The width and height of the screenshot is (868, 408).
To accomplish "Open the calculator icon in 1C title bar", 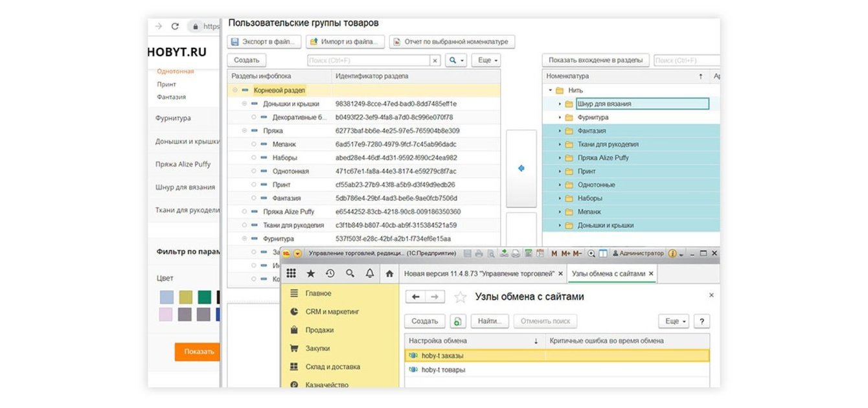I will click(529, 253).
